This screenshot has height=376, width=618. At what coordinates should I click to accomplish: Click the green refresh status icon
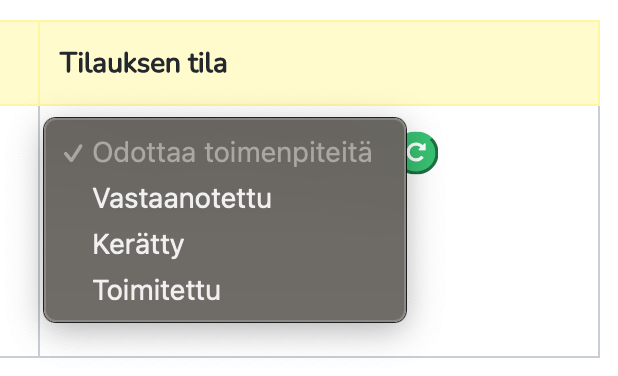click(422, 153)
